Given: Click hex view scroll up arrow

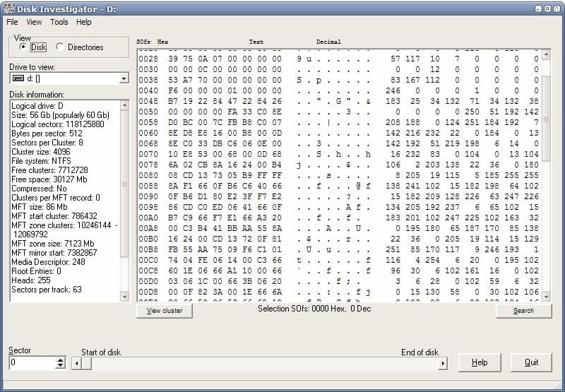Looking at the screenshot, I should pyautogui.click(x=546, y=54).
